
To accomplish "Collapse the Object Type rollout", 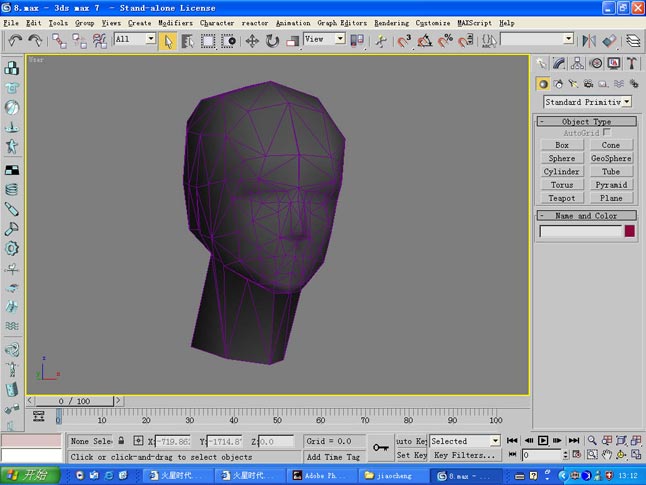I will pyautogui.click(x=586, y=121).
